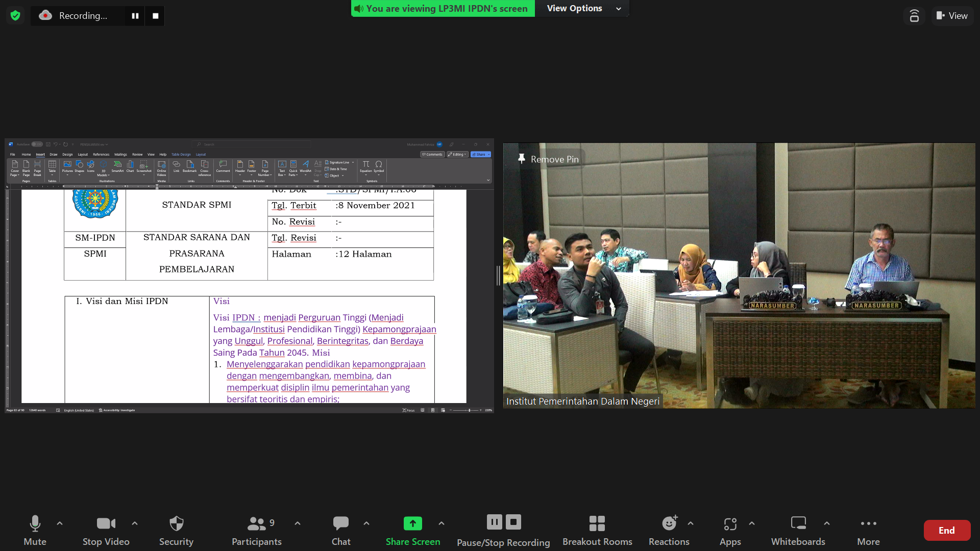Add a Bookmark in Word
This screenshot has width=980, height=551.
[190, 166]
